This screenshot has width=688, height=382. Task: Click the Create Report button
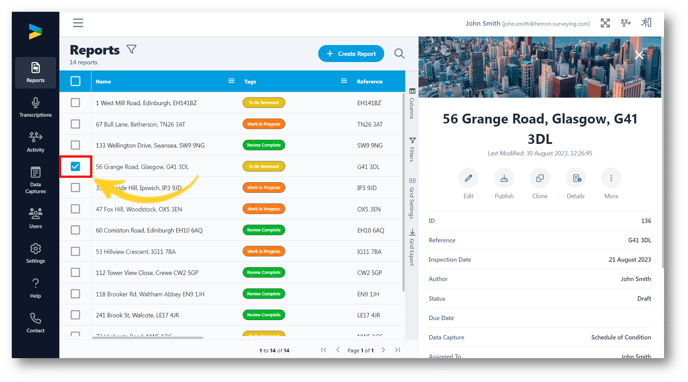(351, 54)
